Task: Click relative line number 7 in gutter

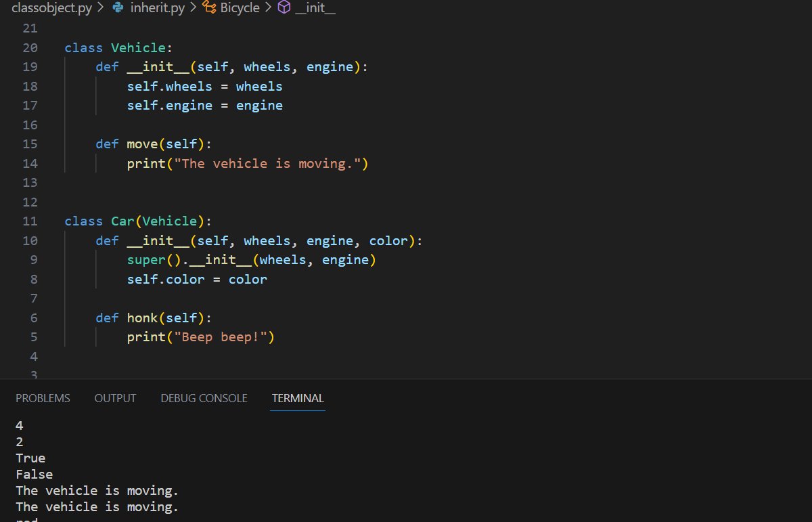Action: [34, 298]
